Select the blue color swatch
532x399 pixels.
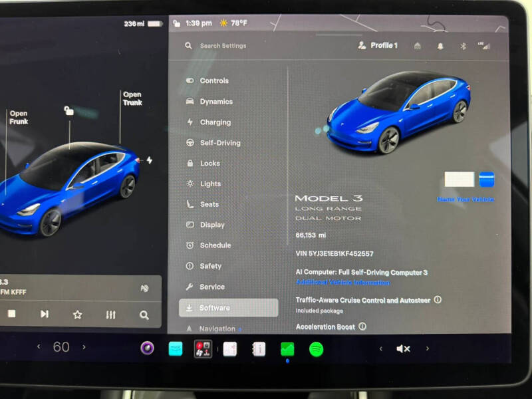coord(487,179)
